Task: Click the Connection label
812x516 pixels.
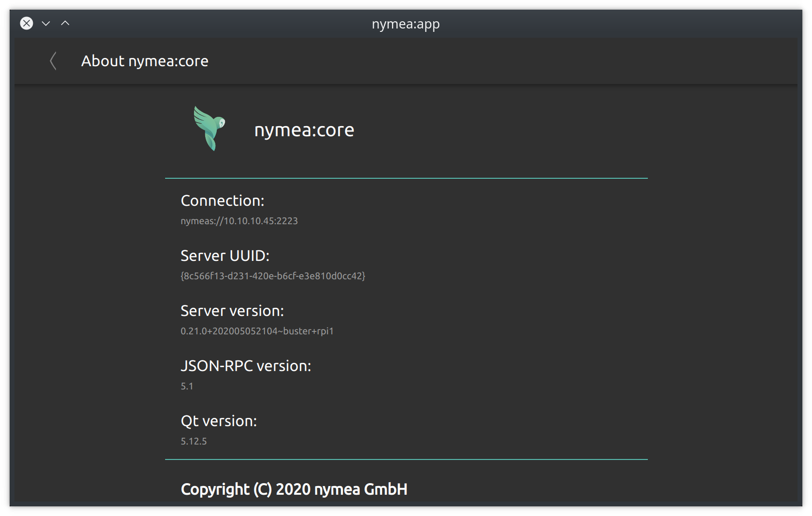Action: [222, 201]
